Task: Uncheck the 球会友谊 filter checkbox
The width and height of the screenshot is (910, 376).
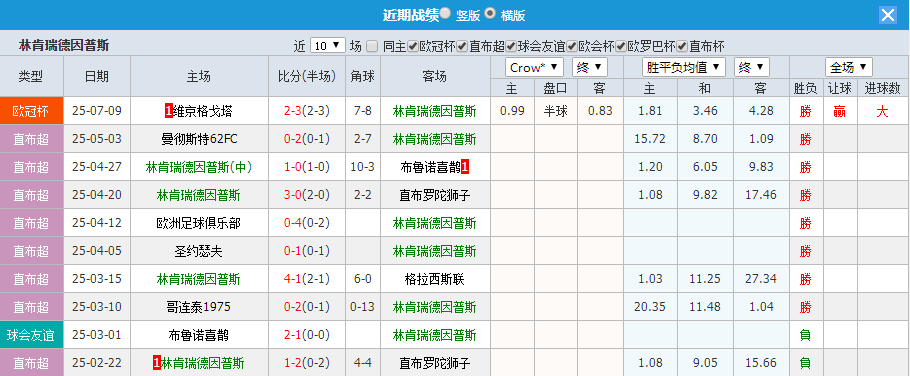Action: point(511,46)
